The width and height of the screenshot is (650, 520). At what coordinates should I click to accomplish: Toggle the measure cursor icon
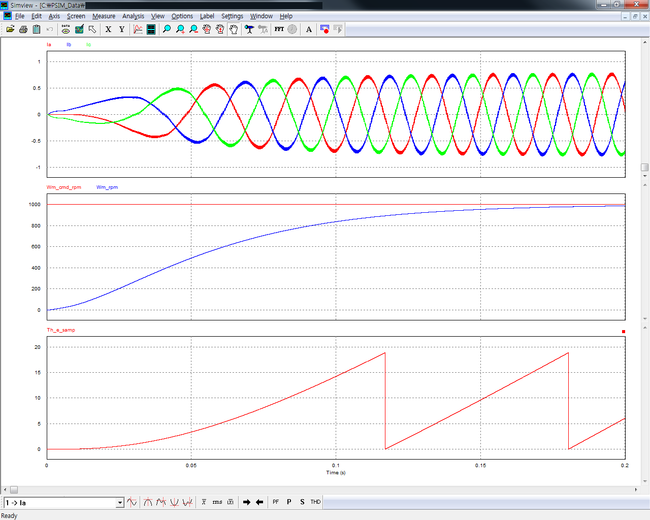(x=249, y=29)
